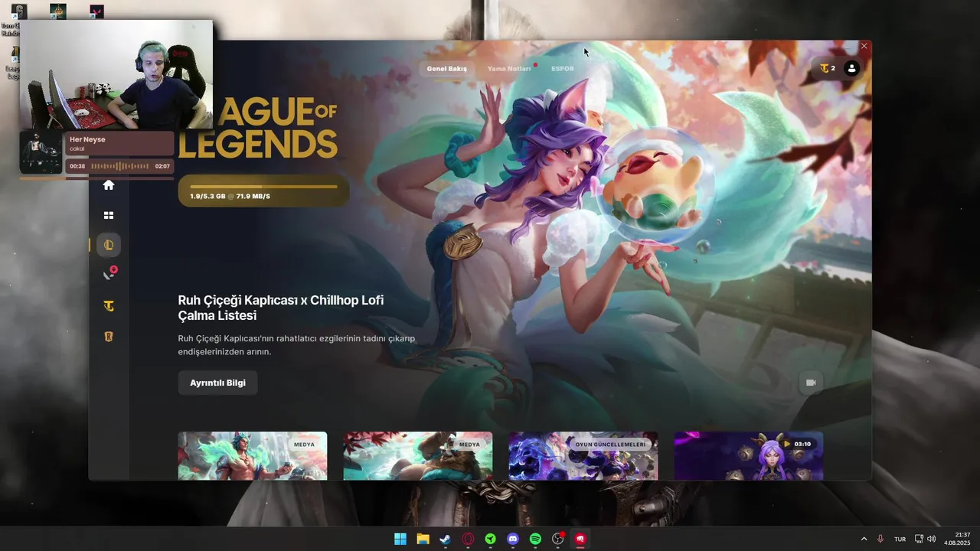Open the Home icon in Riot sidebar
This screenshot has height=551, width=980.
coord(109,185)
